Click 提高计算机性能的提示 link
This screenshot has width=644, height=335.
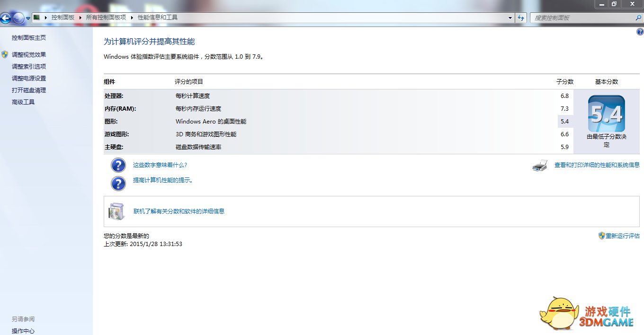point(163,180)
